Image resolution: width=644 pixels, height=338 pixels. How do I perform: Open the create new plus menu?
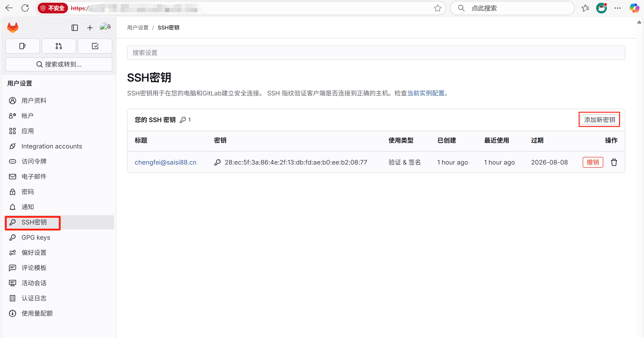[x=90, y=27]
